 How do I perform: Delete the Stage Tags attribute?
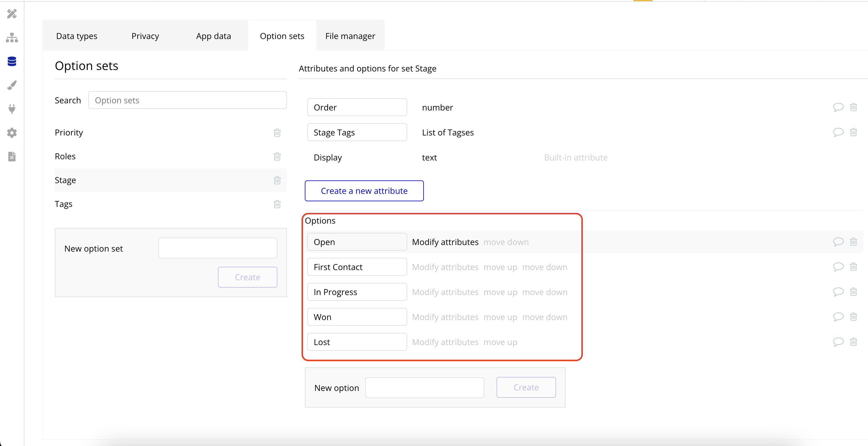(x=853, y=132)
